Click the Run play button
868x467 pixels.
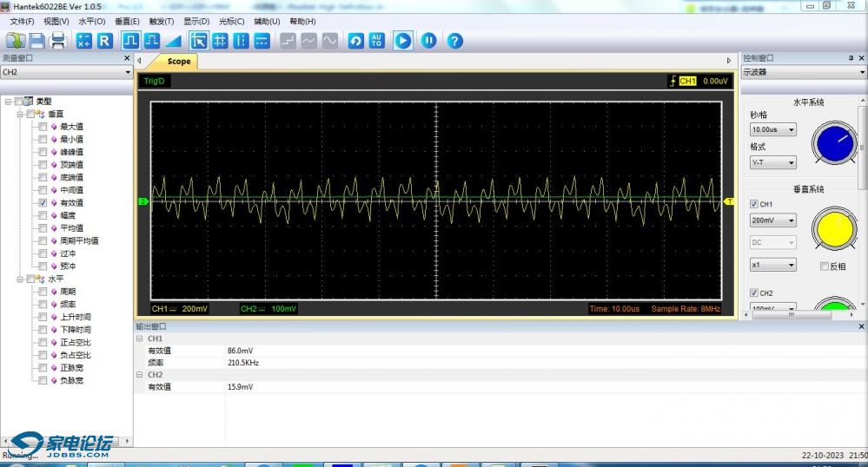pos(403,41)
